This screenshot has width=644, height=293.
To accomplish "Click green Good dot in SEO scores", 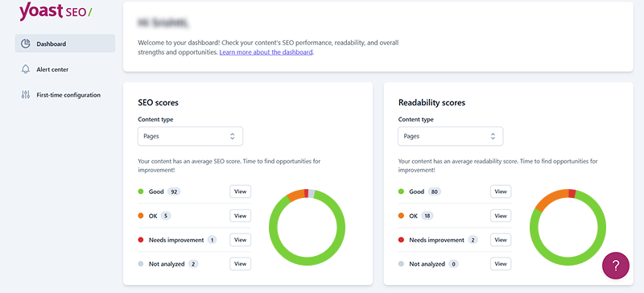I will [140, 192].
